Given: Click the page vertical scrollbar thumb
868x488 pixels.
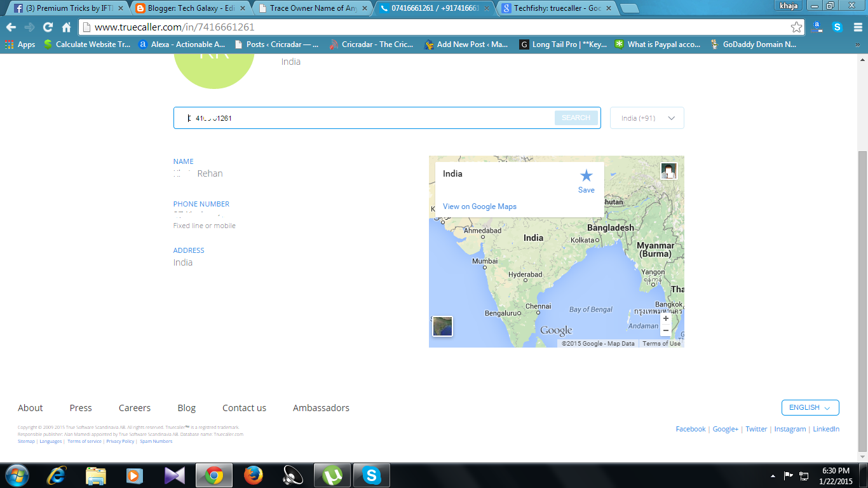Looking at the screenshot, I should pyautogui.click(x=862, y=301).
